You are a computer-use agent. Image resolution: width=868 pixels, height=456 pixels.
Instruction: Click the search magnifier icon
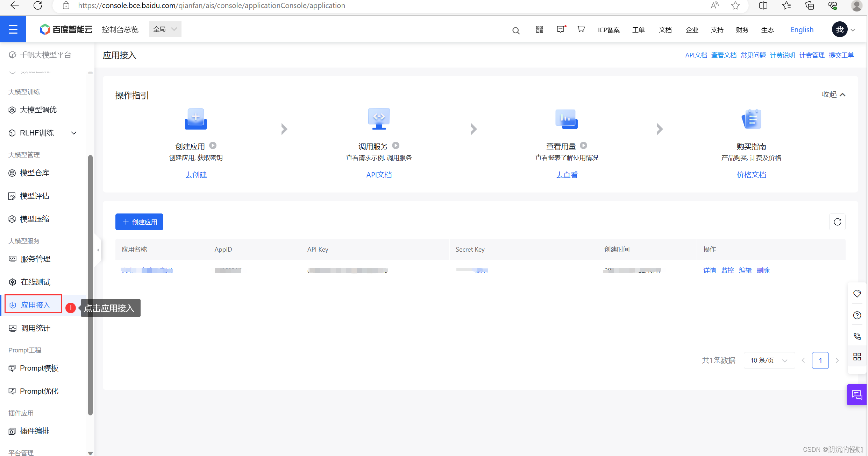pos(516,31)
